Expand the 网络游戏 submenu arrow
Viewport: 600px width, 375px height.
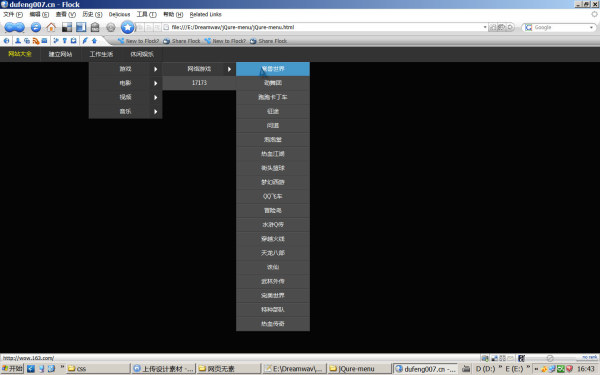(229, 69)
